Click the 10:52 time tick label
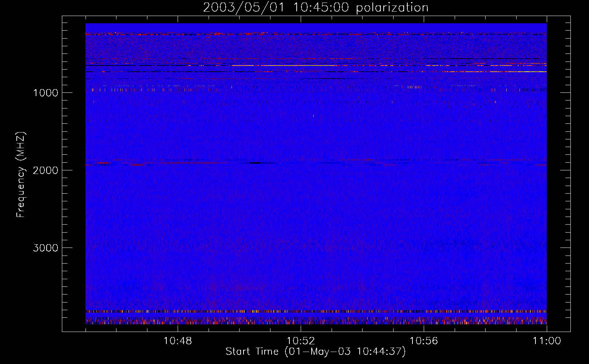The image size is (589, 364). [301, 341]
